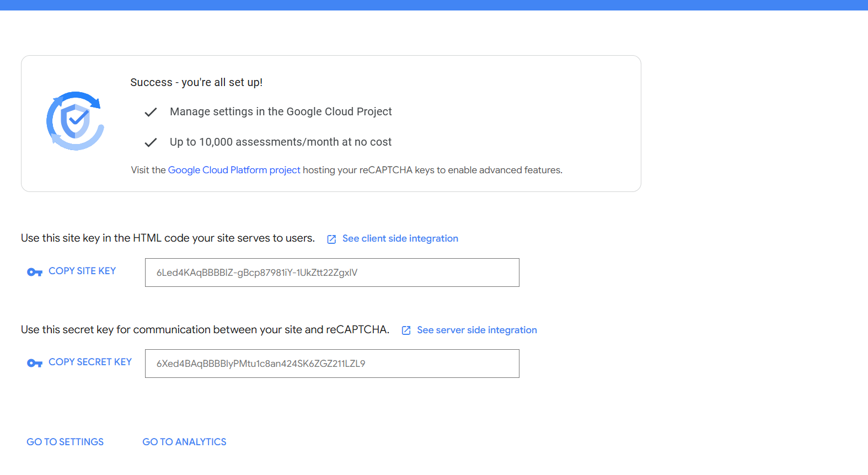Viewport: 868px width, 475px height.
Task: Click the checkmark beside Manage settings line
Action: (x=151, y=112)
